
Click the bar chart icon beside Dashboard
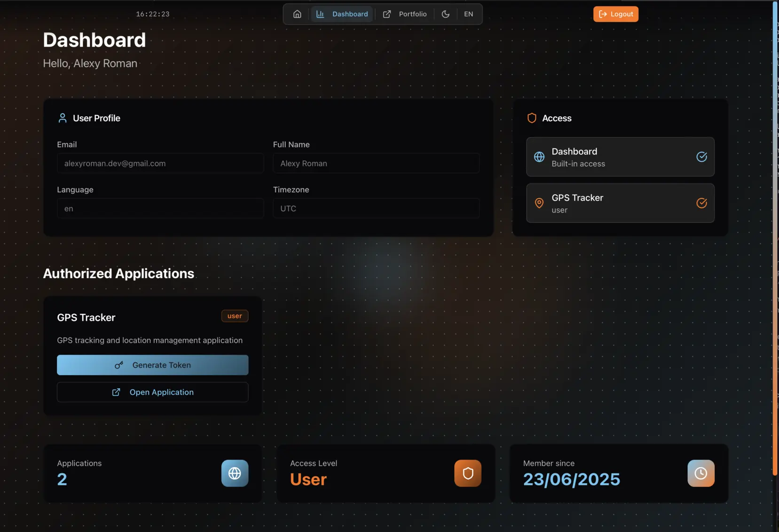(320, 14)
